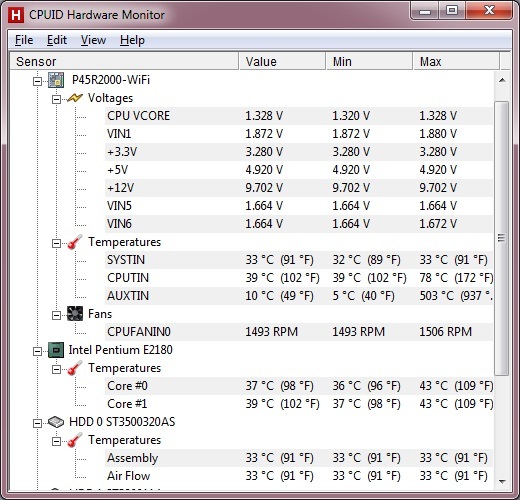Viewport: 520px width, 500px height.
Task: Click the thermometer icon under HDD 0 ST3500320AS
Action: [x=75, y=440]
